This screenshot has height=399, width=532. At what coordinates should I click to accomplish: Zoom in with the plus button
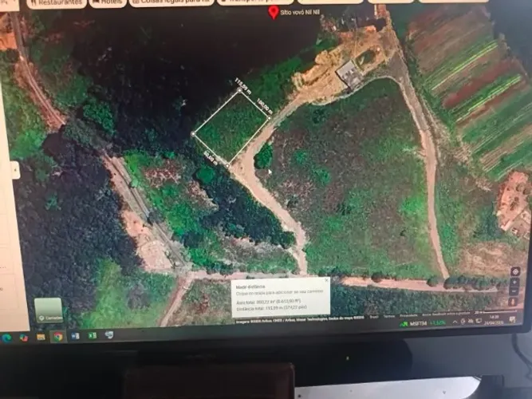tap(514, 282)
